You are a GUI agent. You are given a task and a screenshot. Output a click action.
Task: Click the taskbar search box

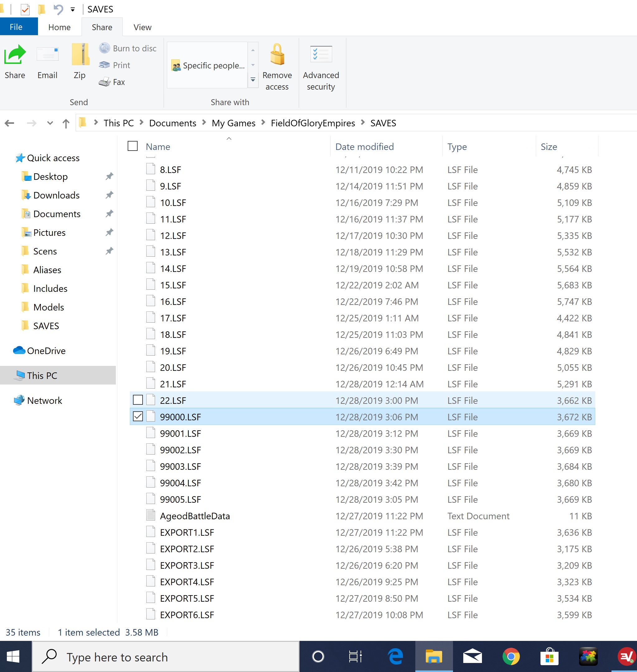pyautogui.click(x=166, y=657)
